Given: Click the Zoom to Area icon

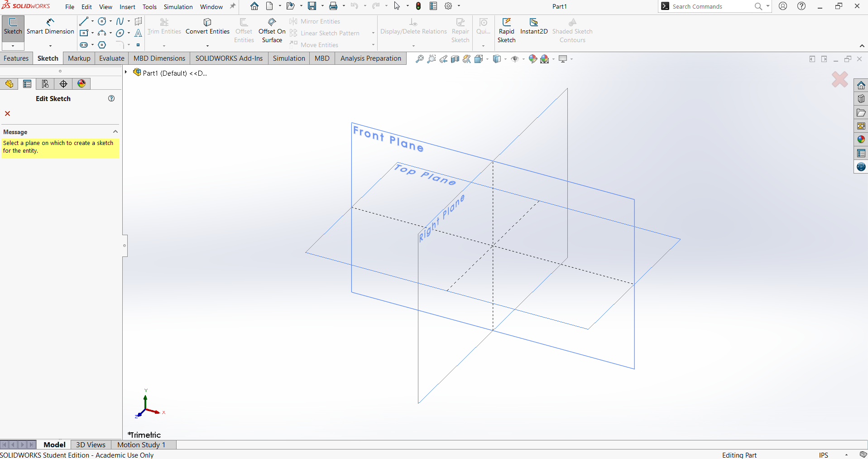Looking at the screenshot, I should [432, 59].
